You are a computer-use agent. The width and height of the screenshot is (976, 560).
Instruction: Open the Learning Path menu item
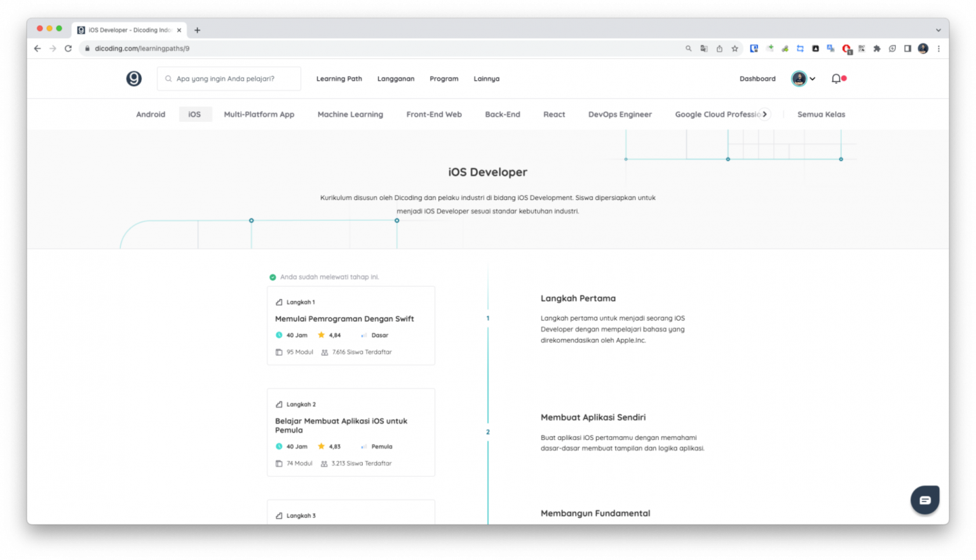click(339, 79)
